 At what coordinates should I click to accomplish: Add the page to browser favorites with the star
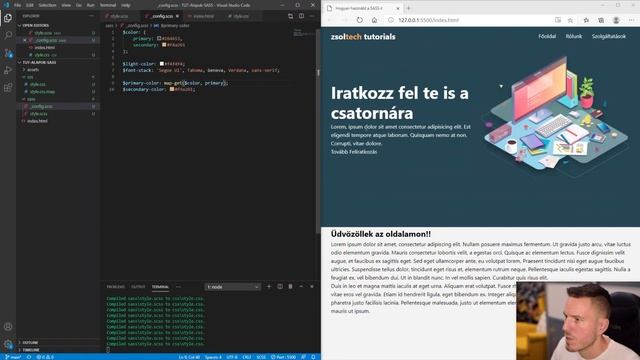[570, 20]
